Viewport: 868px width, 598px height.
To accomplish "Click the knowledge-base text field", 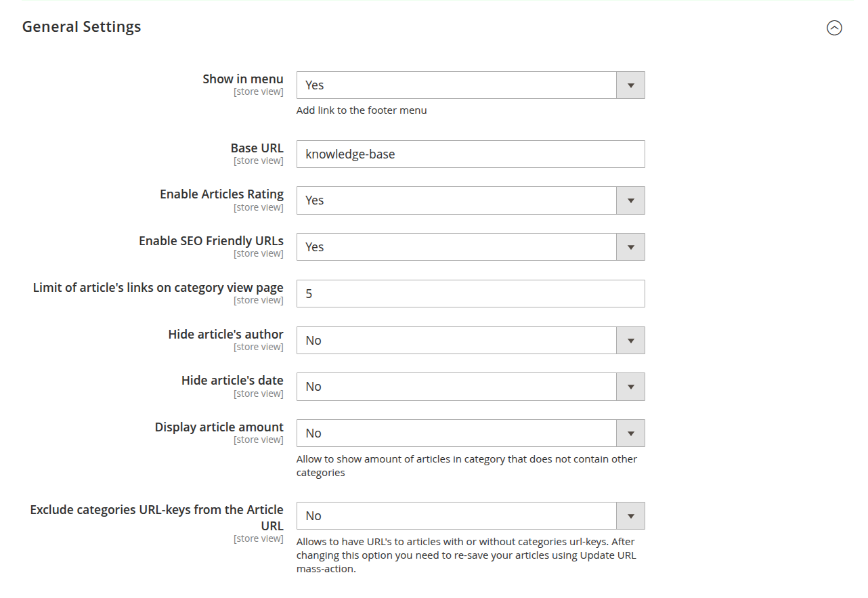I will pos(470,154).
